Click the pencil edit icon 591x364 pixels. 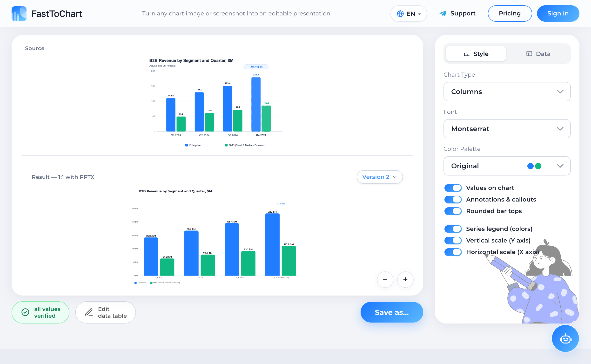pyautogui.click(x=89, y=312)
